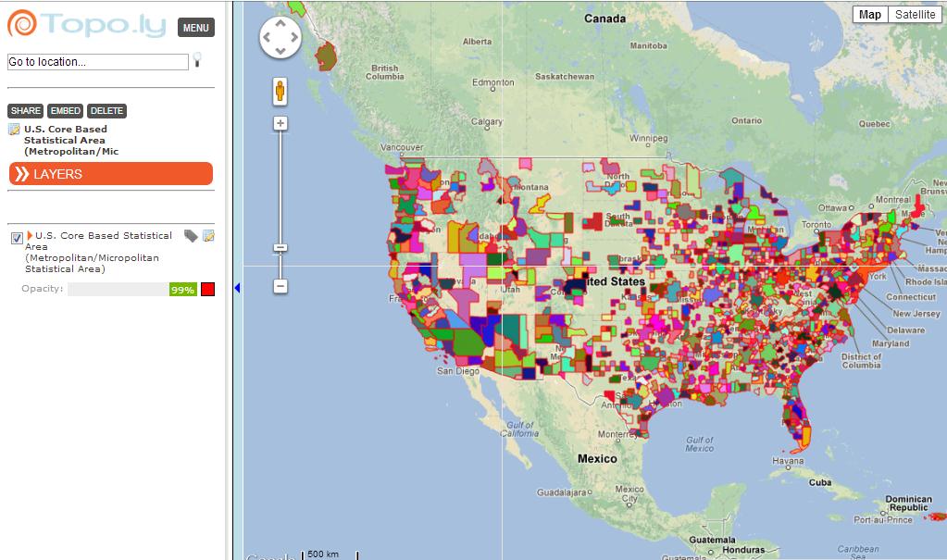Collapse the sidebar with the blue arrow

(237, 289)
